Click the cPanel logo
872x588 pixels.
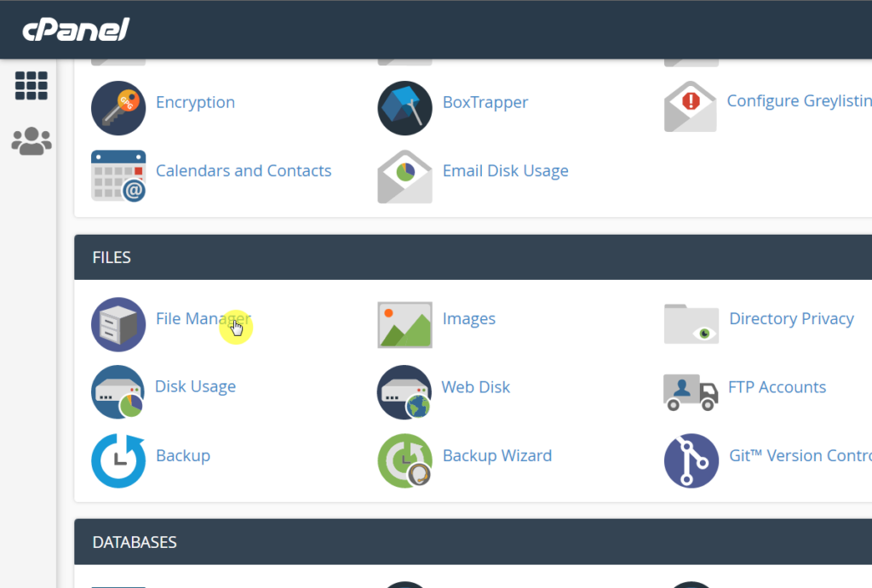[76, 30]
